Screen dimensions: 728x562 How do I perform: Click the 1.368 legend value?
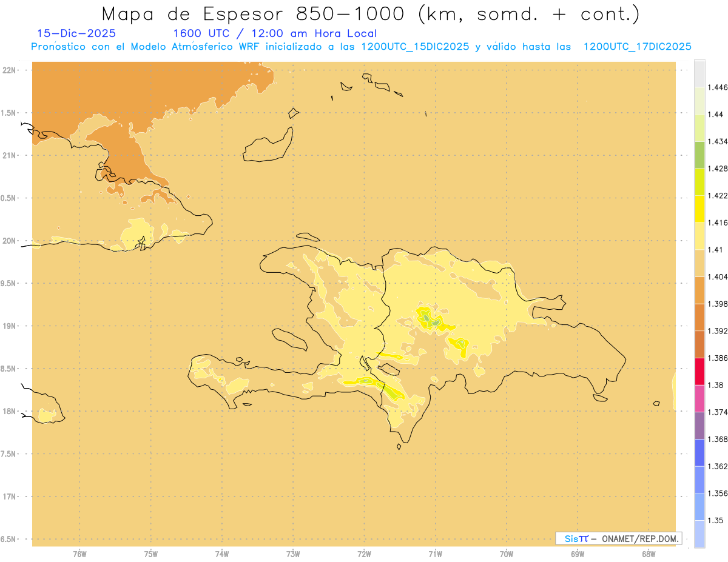tap(718, 439)
